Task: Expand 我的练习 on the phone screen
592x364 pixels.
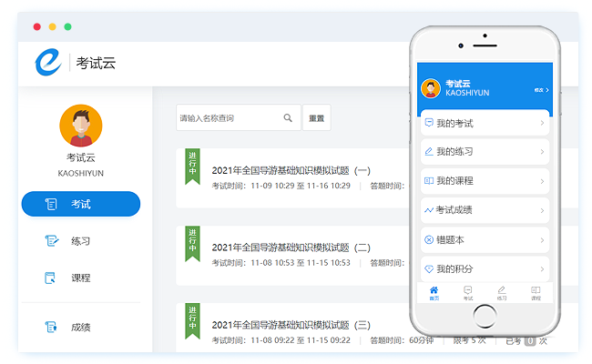Action: pos(485,152)
